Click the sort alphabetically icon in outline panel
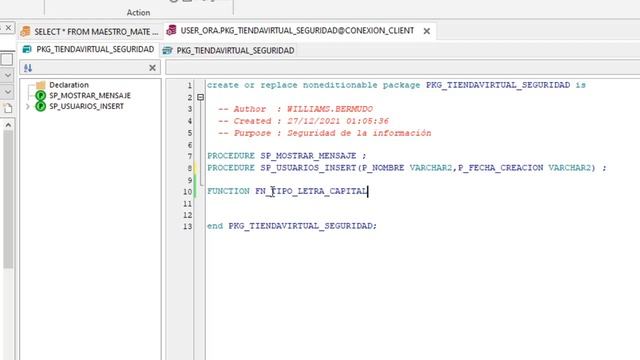The image size is (640, 360). (28, 68)
